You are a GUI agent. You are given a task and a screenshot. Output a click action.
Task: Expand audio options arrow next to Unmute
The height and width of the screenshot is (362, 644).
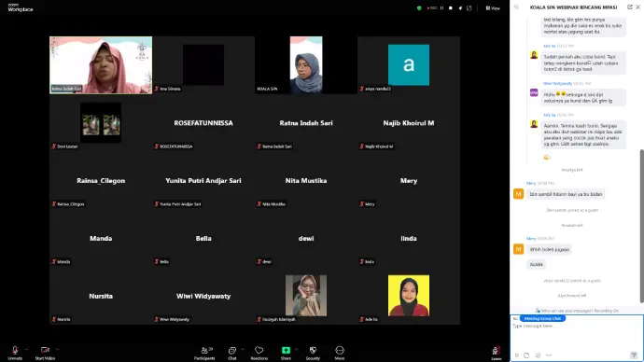pos(27,349)
